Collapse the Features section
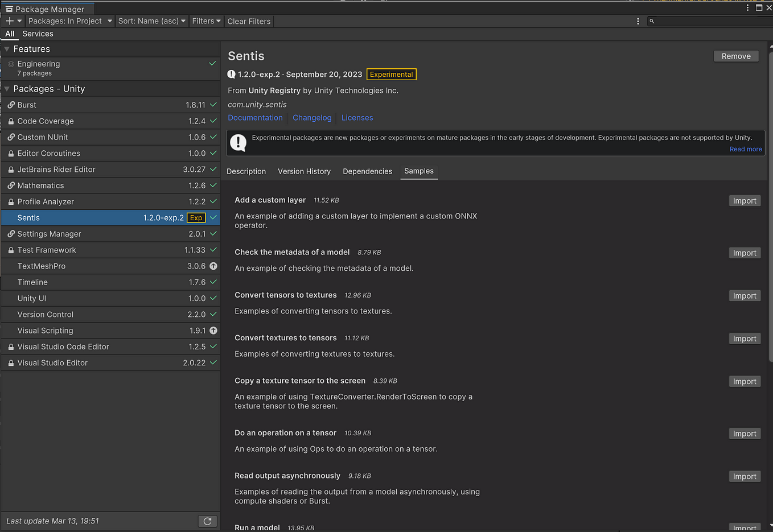 [7, 49]
